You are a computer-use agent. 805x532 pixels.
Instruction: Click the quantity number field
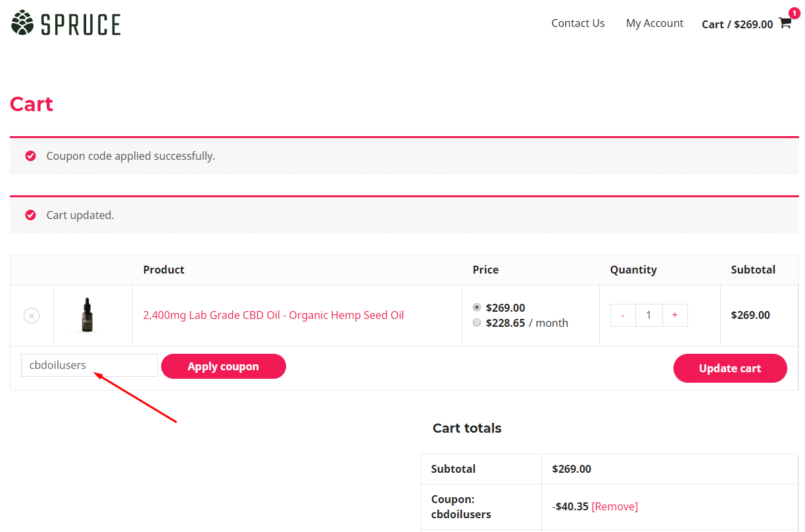coord(648,316)
